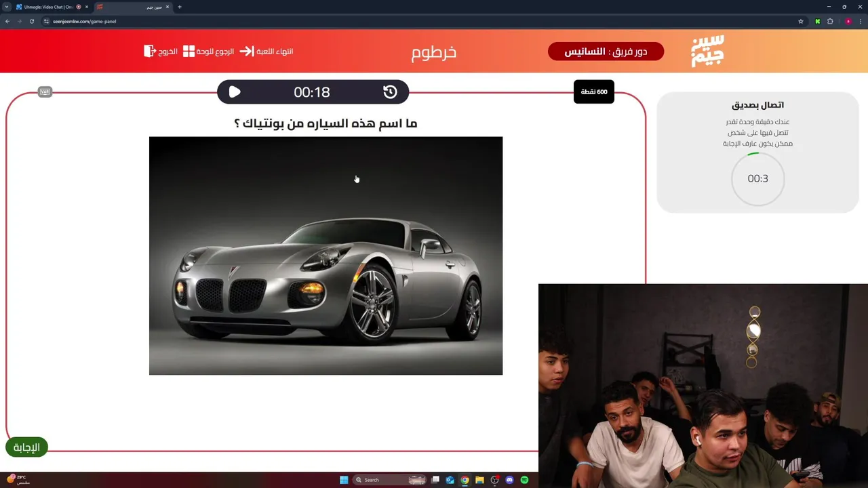Image resolution: width=868 pixels, height=488 pixels.
Task: Close the سين جيم browser tab
Action: pos(168,7)
